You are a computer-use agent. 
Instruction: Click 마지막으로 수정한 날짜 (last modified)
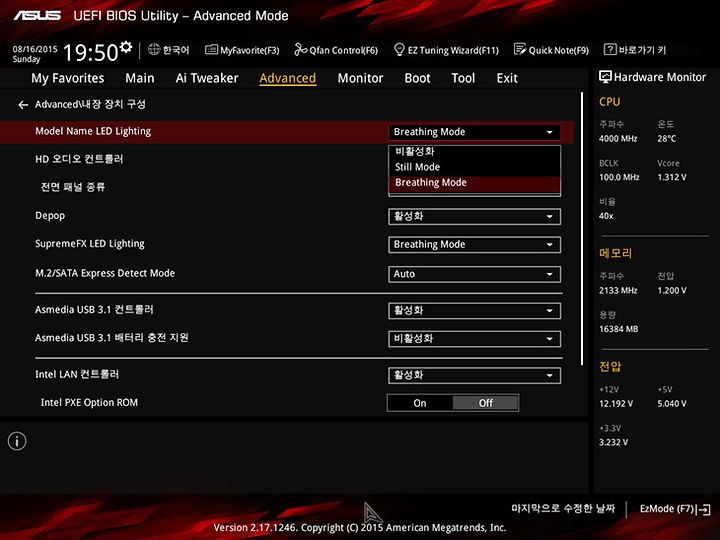pyautogui.click(x=563, y=508)
